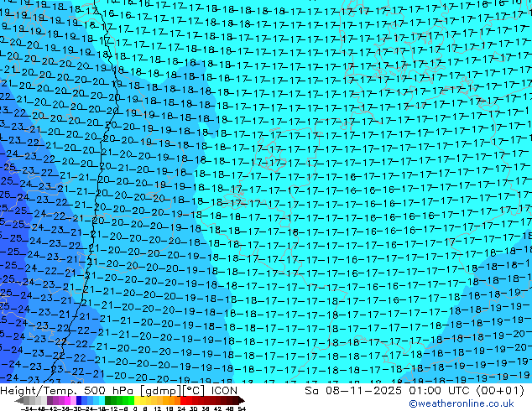Click the dark blue swatch in the legend
The width and height of the screenshot is (532, 411).
coord(79,401)
